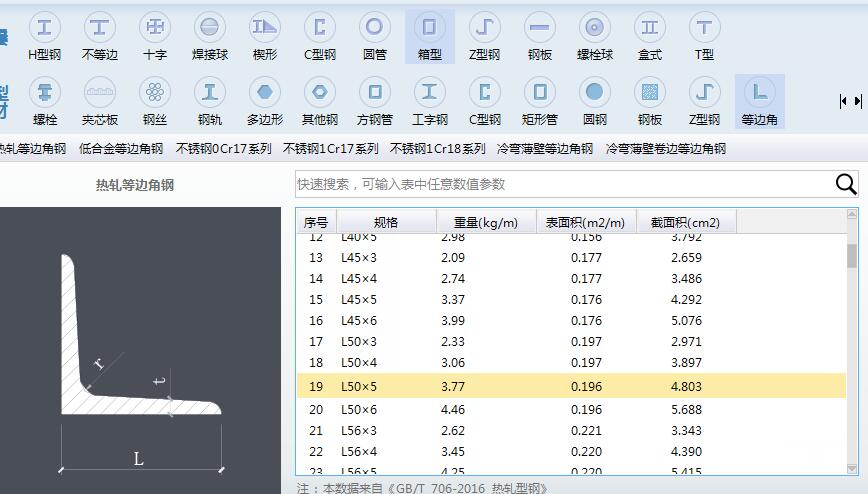
Task: Switch to 不锈钢1Cr17系列 tab
Action: point(330,148)
